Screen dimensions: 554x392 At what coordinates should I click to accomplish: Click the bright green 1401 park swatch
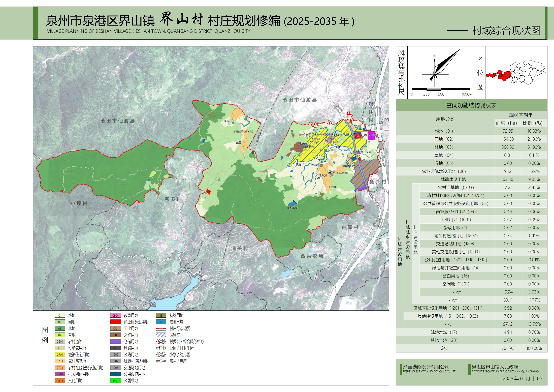click(x=115, y=380)
